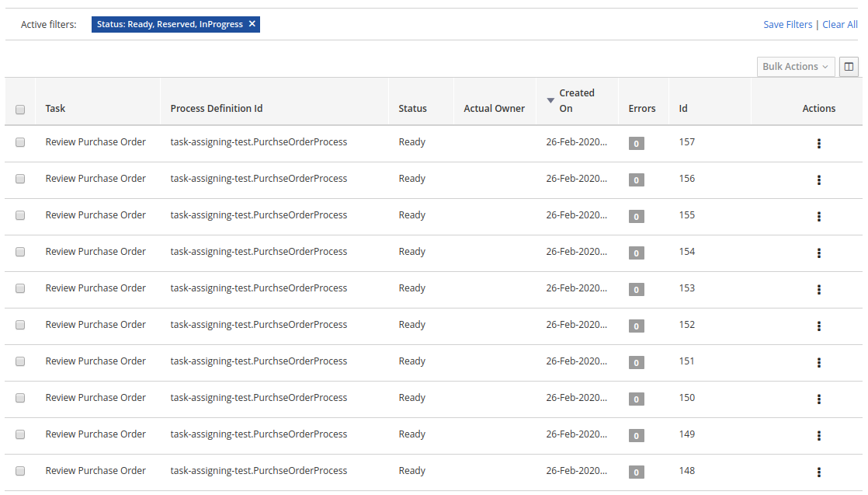Sort table by Status column header
868x495 pixels.
pos(412,109)
